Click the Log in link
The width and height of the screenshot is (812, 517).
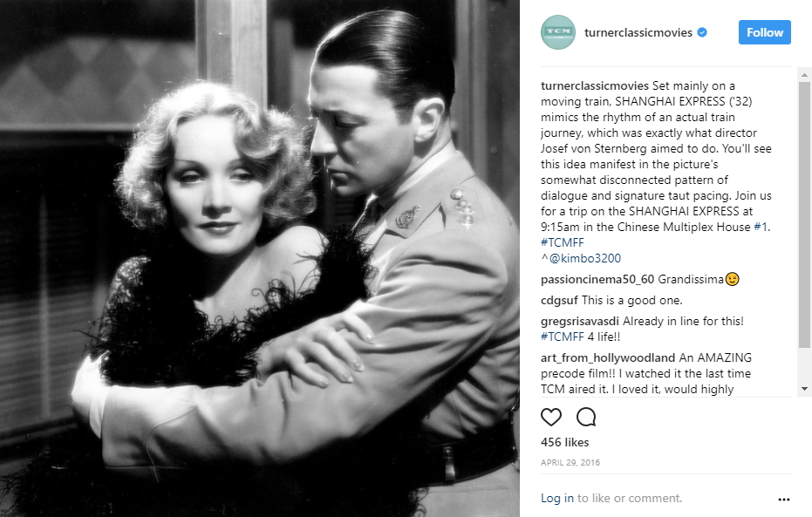point(557,498)
